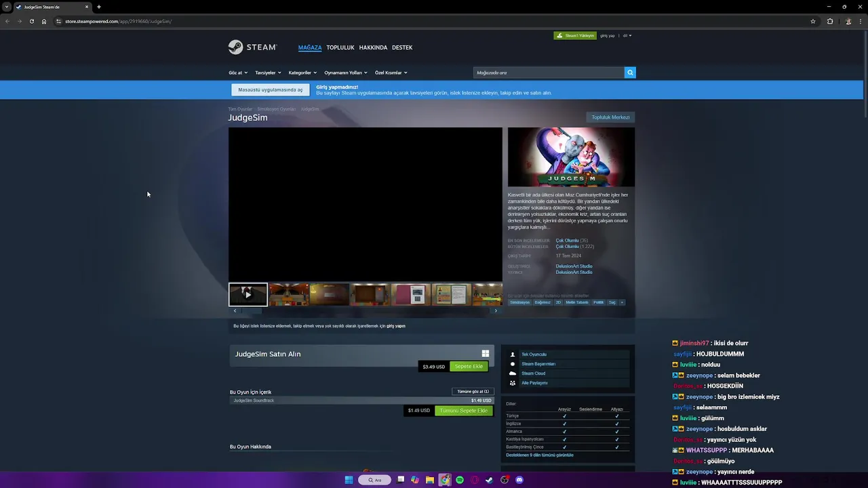Viewport: 868px width, 488px height.
Task: Expand the Göz at dropdown menu
Action: pyautogui.click(x=238, y=73)
